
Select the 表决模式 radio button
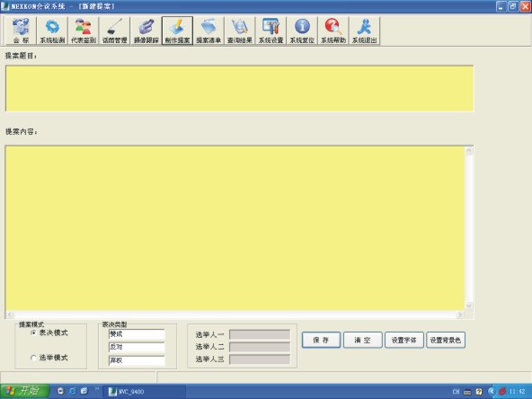click(33, 332)
